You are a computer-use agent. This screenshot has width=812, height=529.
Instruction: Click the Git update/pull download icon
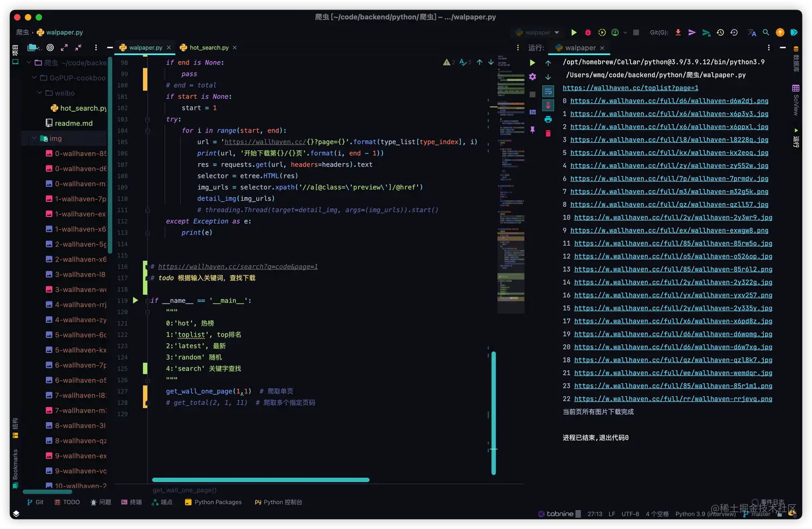tap(678, 32)
